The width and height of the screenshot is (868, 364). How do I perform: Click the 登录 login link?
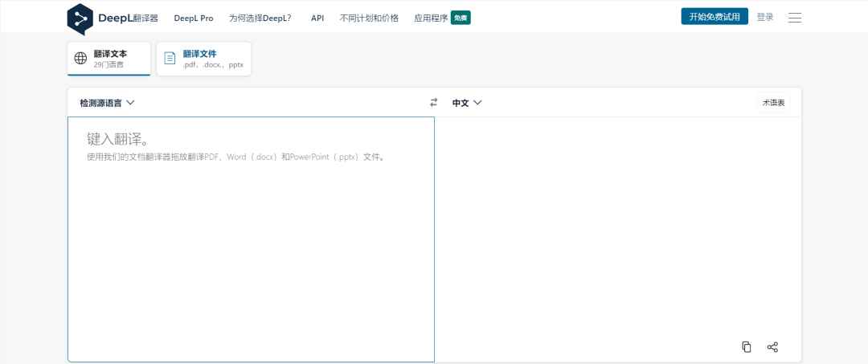click(765, 17)
